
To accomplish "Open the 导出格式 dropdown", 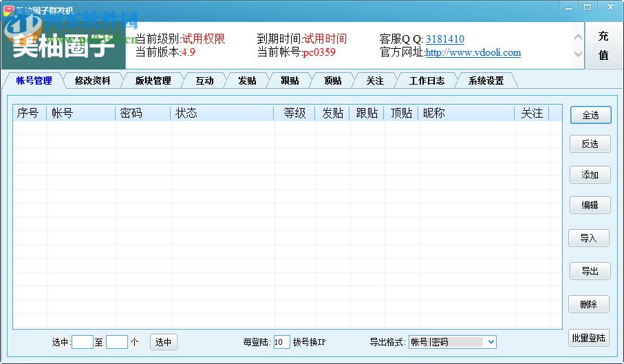I will tap(453, 342).
